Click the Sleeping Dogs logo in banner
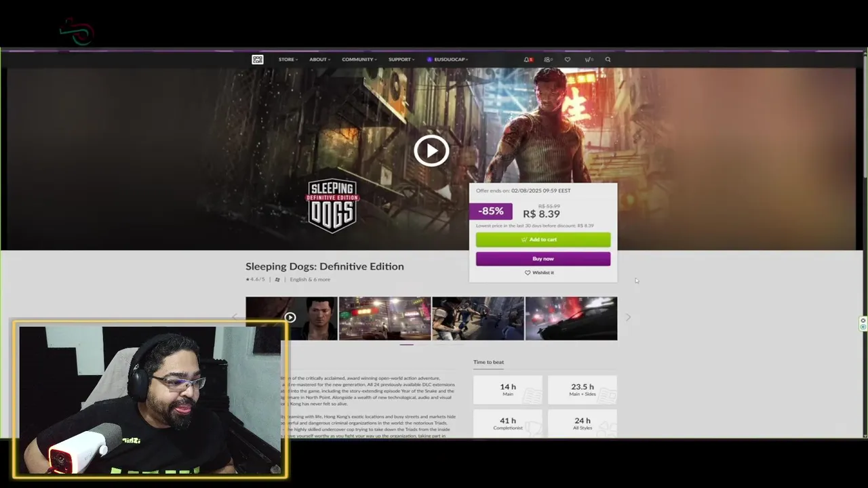 [x=332, y=205]
